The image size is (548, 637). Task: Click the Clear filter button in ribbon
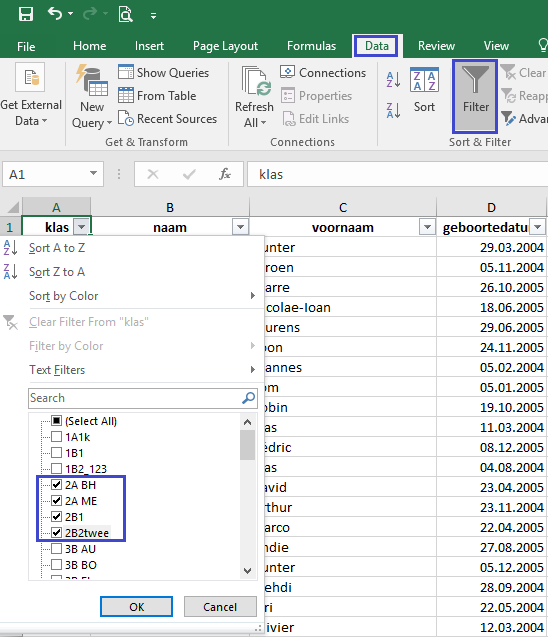pyautogui.click(x=524, y=73)
